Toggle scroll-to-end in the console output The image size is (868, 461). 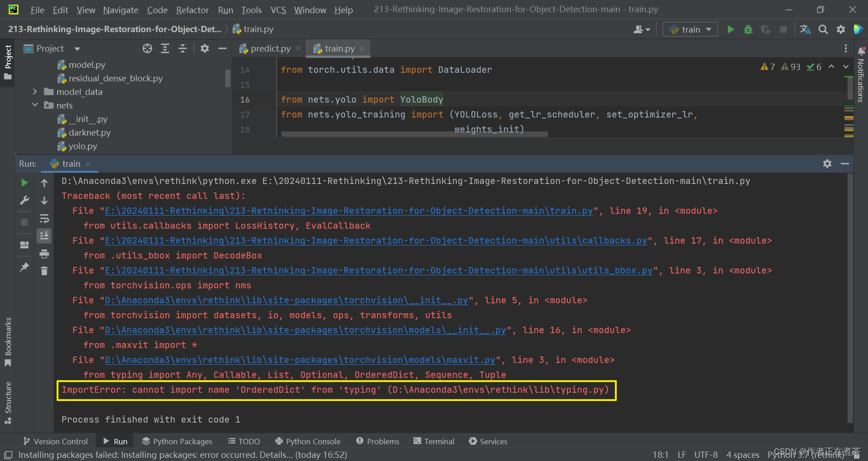coord(44,235)
